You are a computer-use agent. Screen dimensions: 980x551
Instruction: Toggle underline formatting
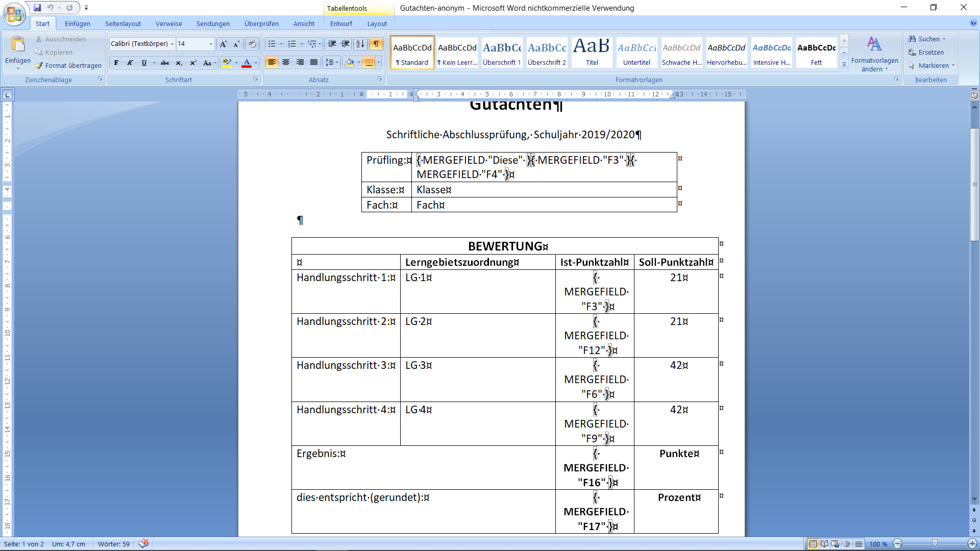tap(144, 63)
